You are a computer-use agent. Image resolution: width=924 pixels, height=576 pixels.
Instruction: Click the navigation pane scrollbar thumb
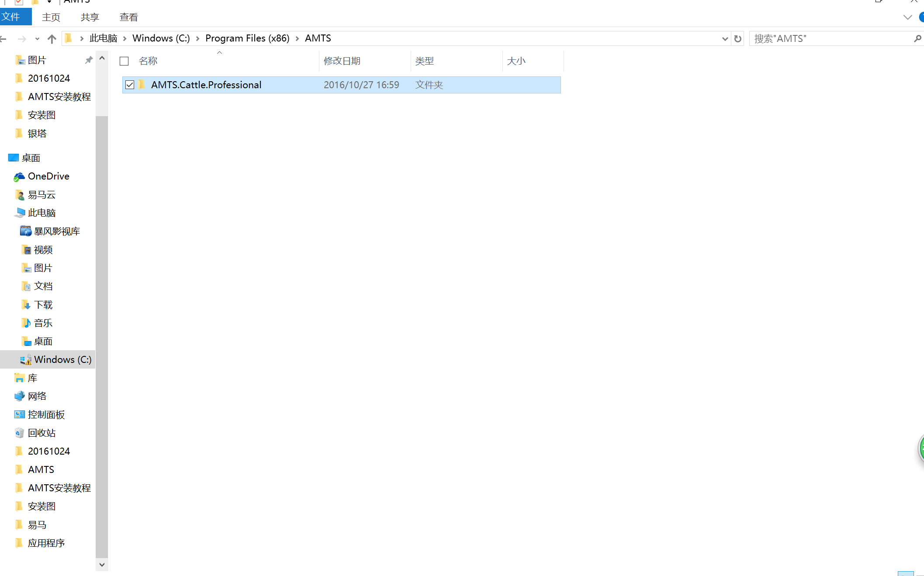(x=102, y=336)
